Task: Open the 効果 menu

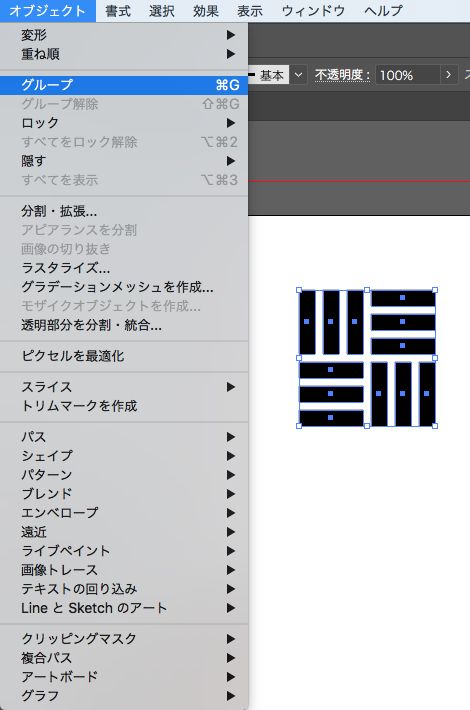Action: [x=206, y=11]
